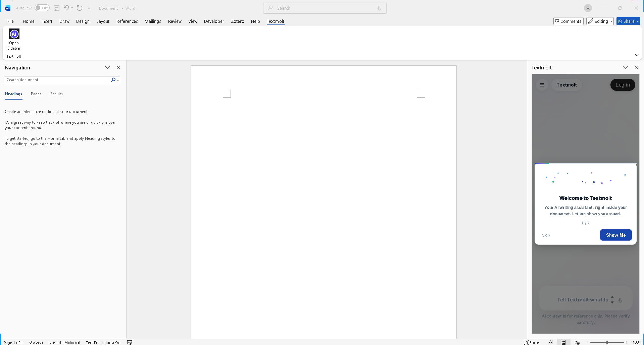This screenshot has width=644, height=345.
Task: Redo the last action
Action: click(x=80, y=8)
